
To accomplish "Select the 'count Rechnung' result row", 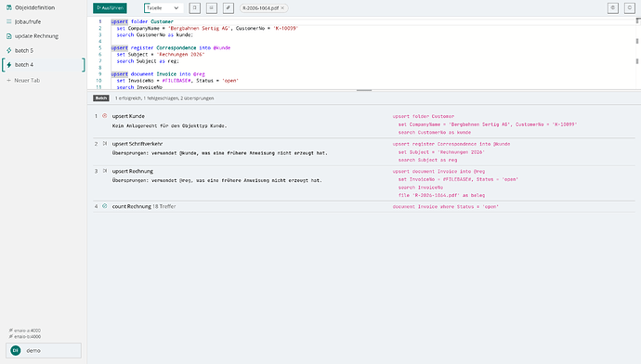I will [364, 206].
